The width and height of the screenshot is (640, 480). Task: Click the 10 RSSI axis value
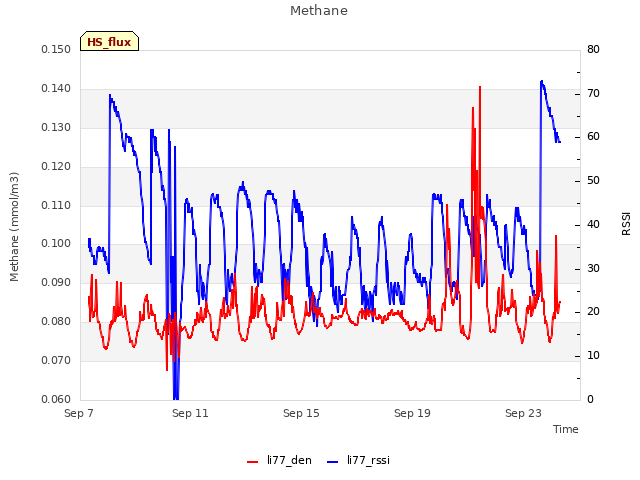[x=593, y=356]
